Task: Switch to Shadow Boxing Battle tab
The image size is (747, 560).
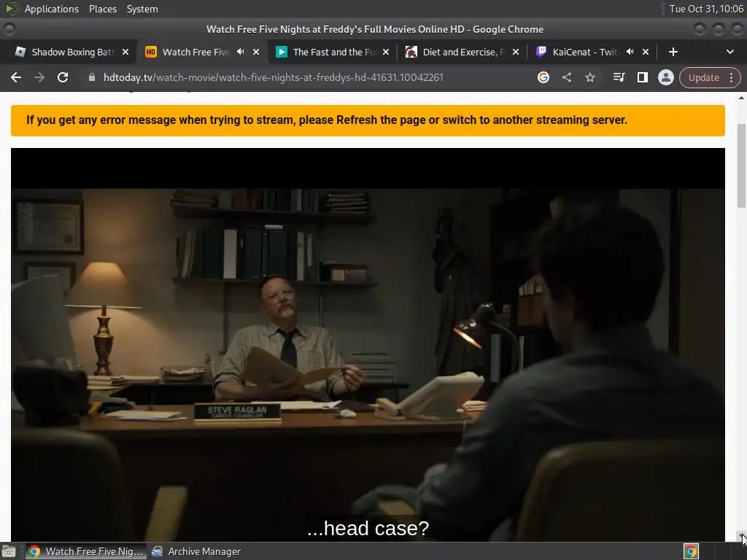Action: click(x=71, y=52)
